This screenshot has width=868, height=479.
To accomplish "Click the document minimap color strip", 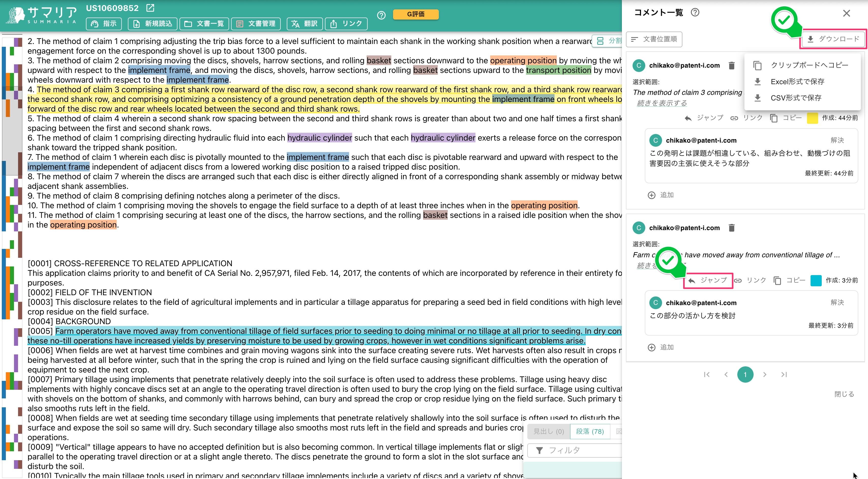I will (x=12, y=256).
